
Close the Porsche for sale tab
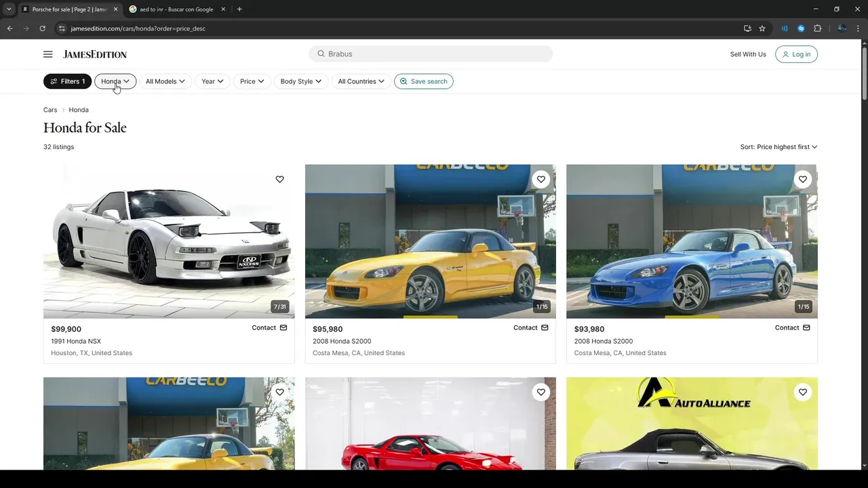click(115, 9)
